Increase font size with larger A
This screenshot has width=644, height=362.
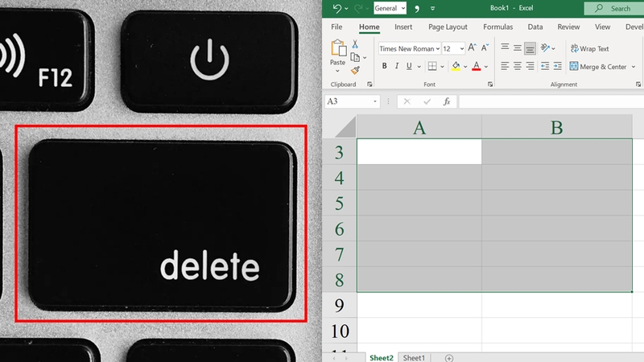(x=472, y=47)
